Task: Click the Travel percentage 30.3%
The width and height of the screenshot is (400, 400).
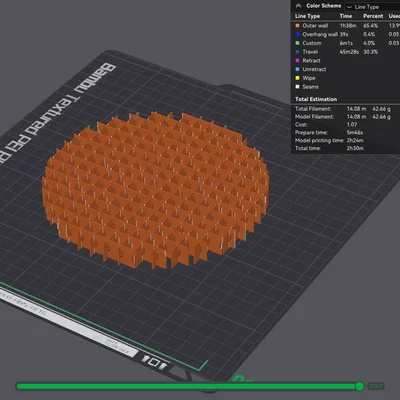Action: click(371, 52)
